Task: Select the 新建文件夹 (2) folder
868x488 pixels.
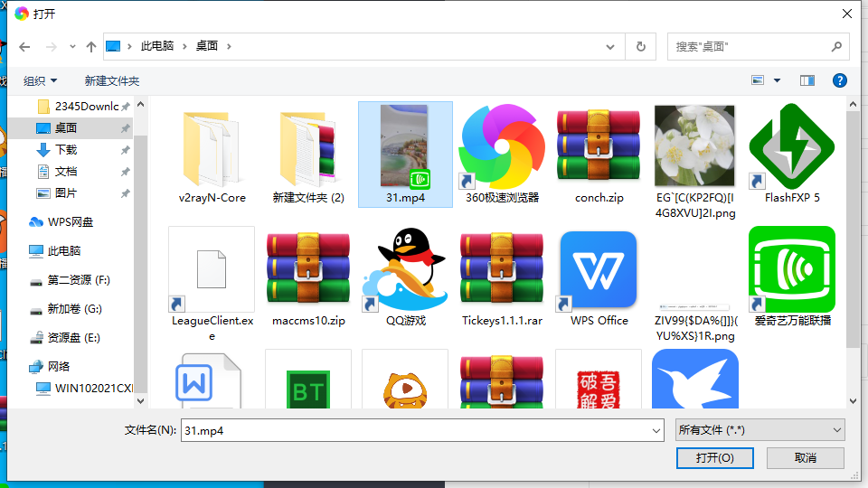Action: tap(308, 155)
